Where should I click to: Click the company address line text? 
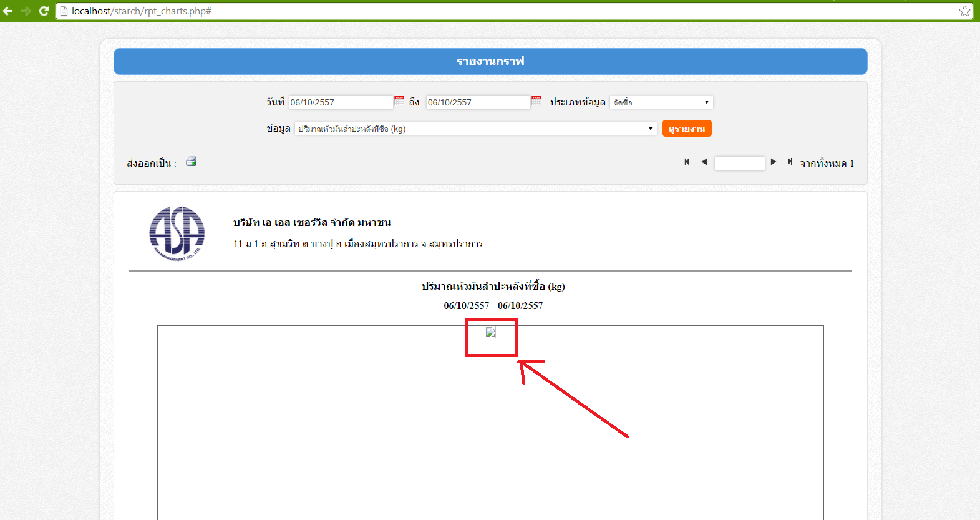358,244
